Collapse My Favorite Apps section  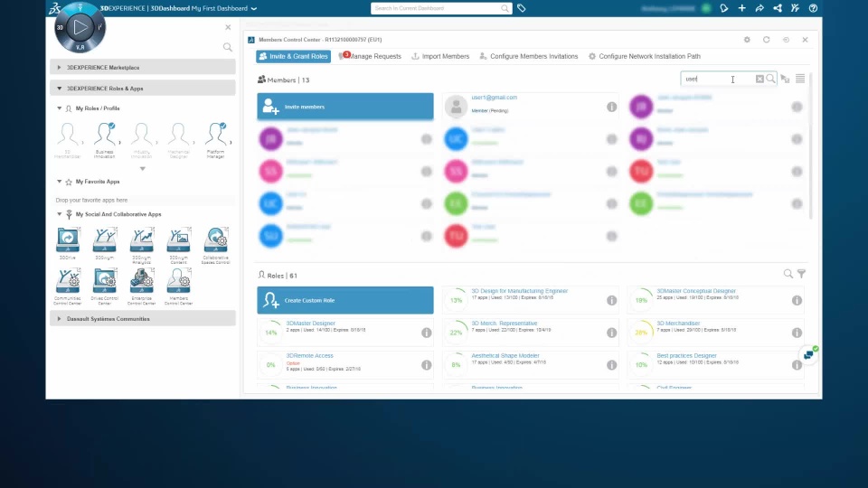[60, 182]
